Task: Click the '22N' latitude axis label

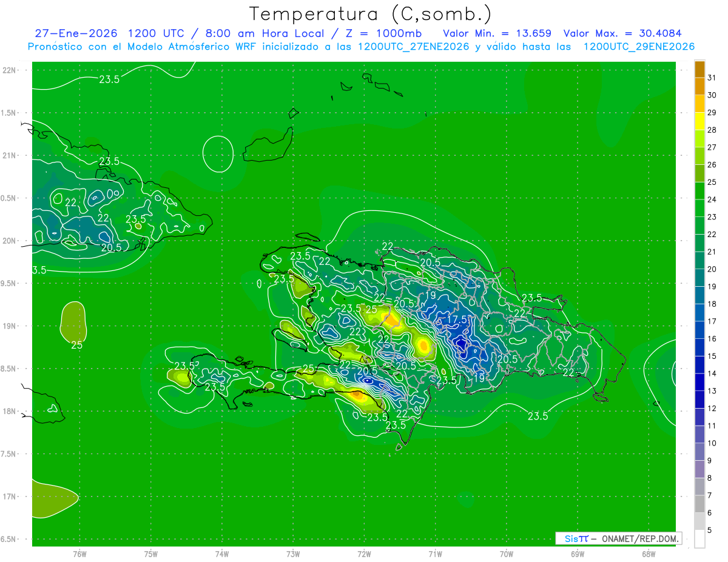Action: (x=10, y=70)
